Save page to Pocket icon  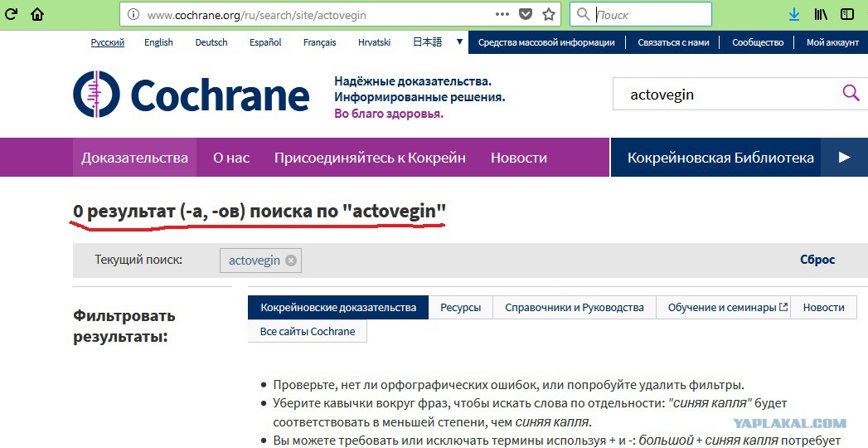[526, 15]
